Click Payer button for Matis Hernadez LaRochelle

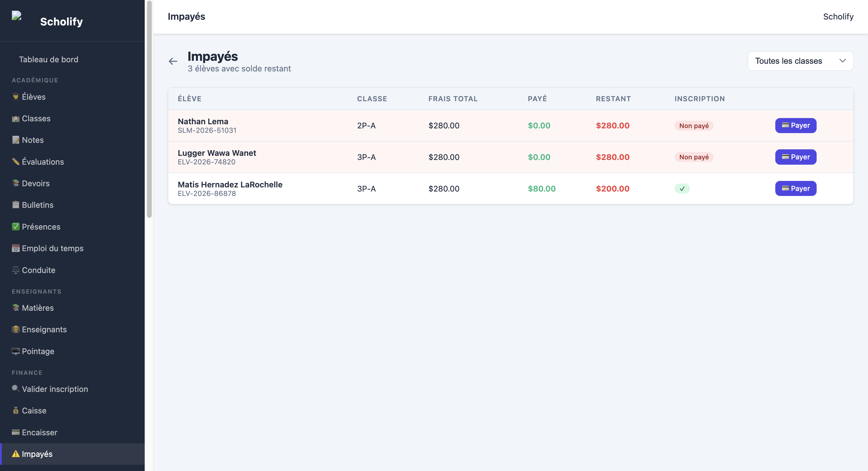[796, 188]
